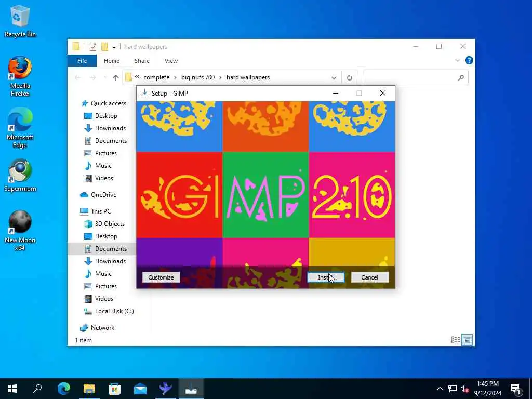Screen dimensions: 532x399
Task: Click the Properties checkmark icon in title bar
Action: [x=93, y=46]
